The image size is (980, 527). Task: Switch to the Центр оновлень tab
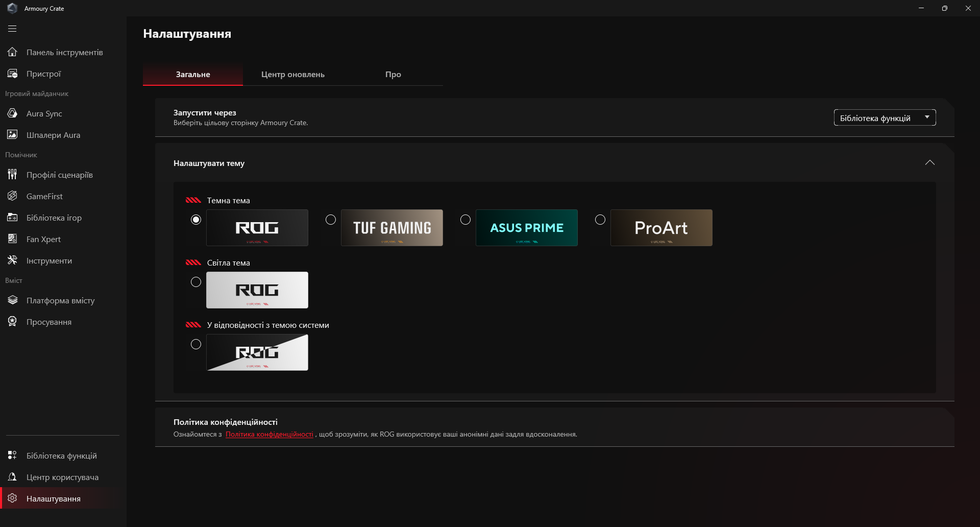pyautogui.click(x=293, y=75)
